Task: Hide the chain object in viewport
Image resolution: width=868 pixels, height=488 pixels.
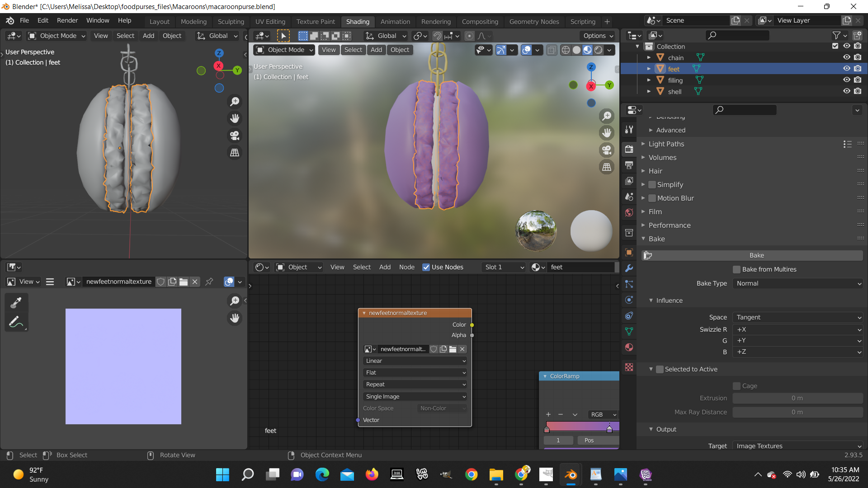Action: (847, 57)
